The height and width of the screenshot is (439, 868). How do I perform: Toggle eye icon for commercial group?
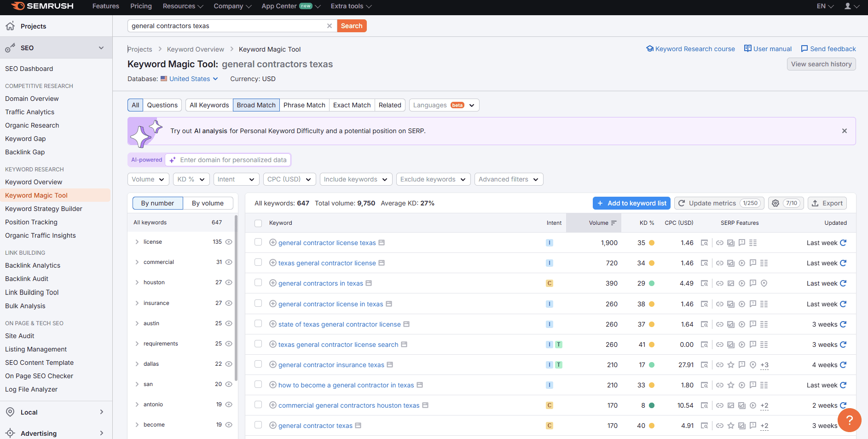[x=229, y=262]
